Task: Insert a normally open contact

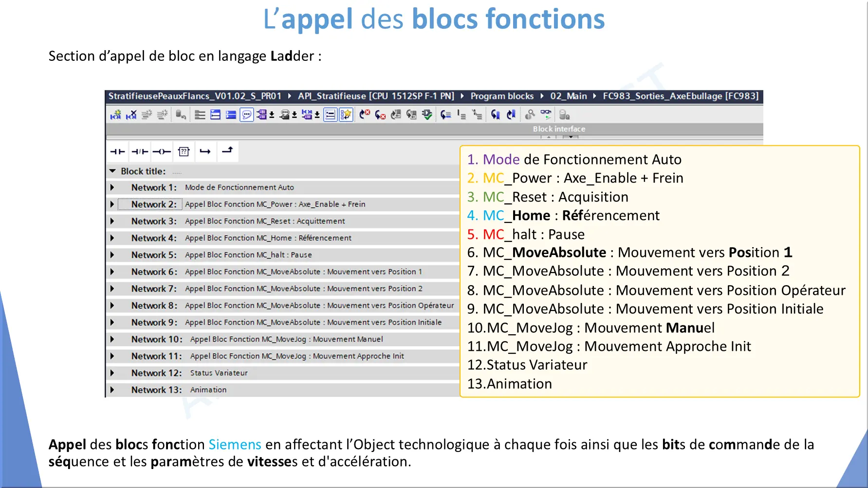Action: coord(117,152)
